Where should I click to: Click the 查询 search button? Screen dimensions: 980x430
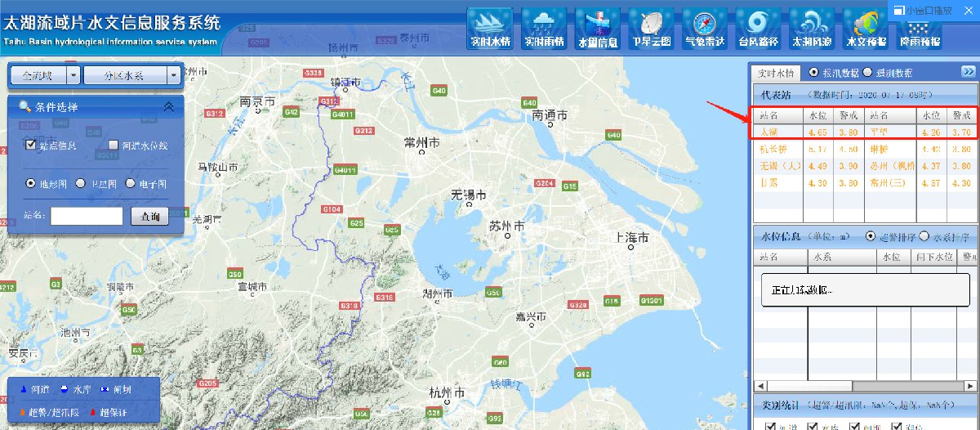tap(149, 216)
